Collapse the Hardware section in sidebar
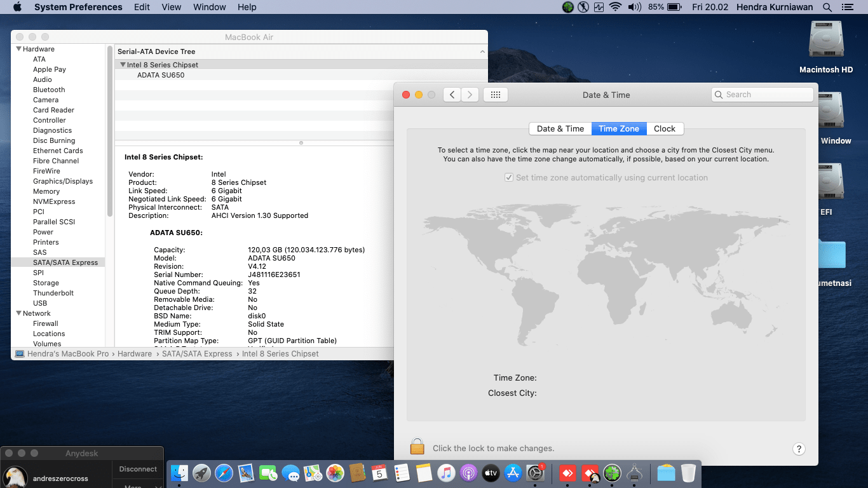This screenshot has width=868, height=488. [19, 49]
